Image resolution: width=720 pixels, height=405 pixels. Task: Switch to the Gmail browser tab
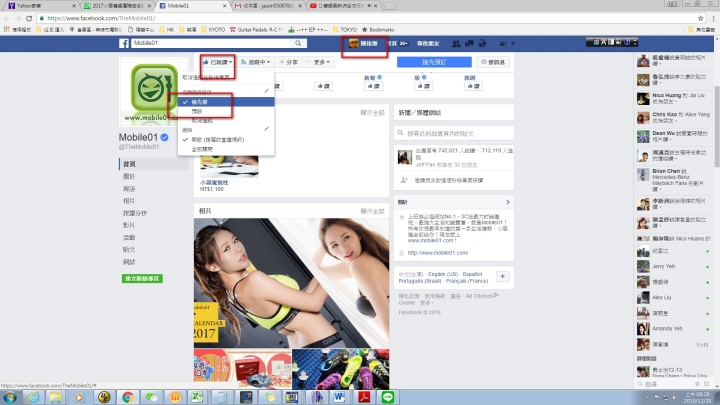[x=269, y=6]
